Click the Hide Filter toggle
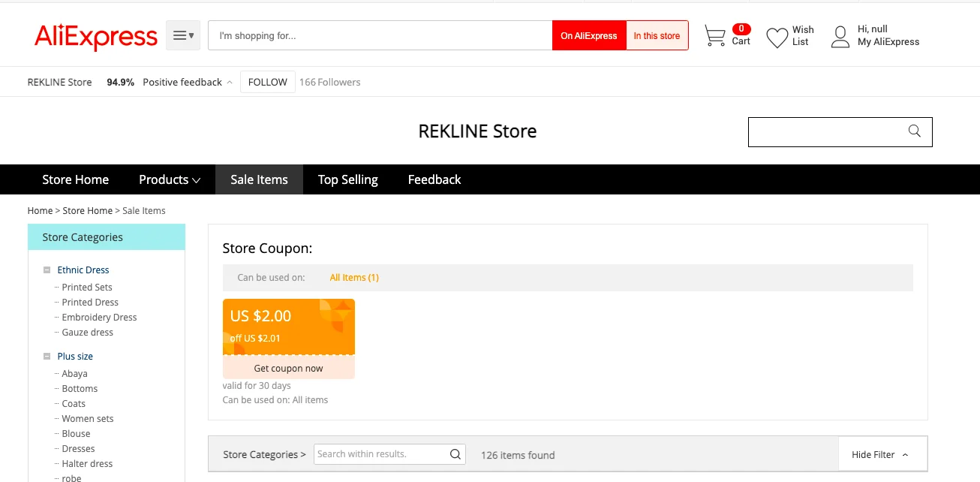This screenshot has width=980, height=482. coord(882,454)
